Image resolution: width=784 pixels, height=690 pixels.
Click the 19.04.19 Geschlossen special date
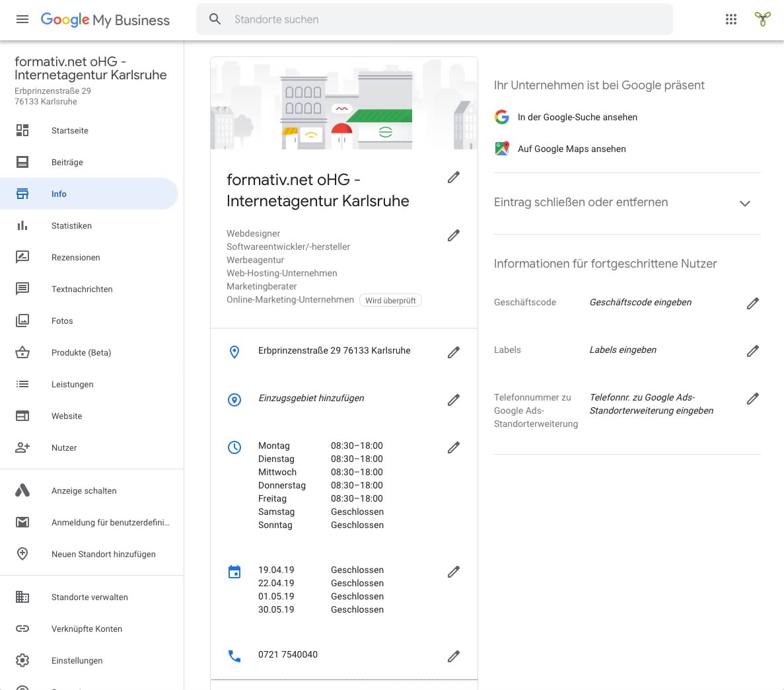(321, 570)
